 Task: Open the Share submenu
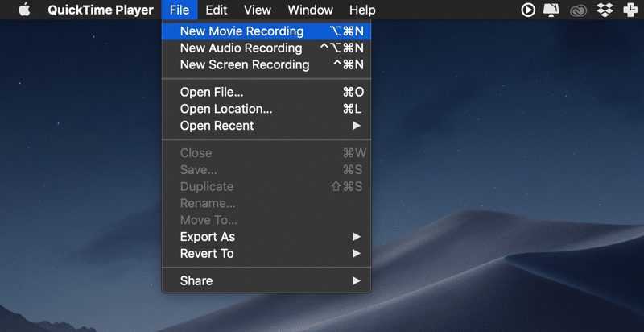coord(266,280)
